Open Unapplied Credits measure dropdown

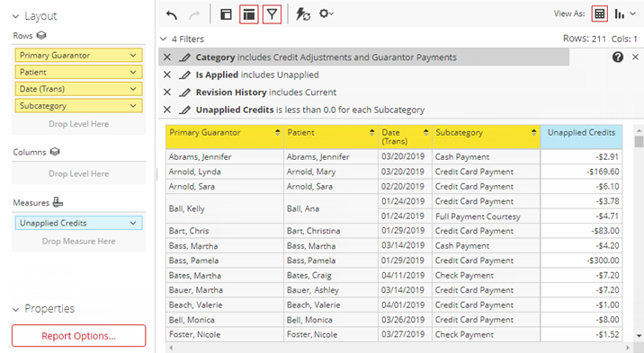pos(133,223)
